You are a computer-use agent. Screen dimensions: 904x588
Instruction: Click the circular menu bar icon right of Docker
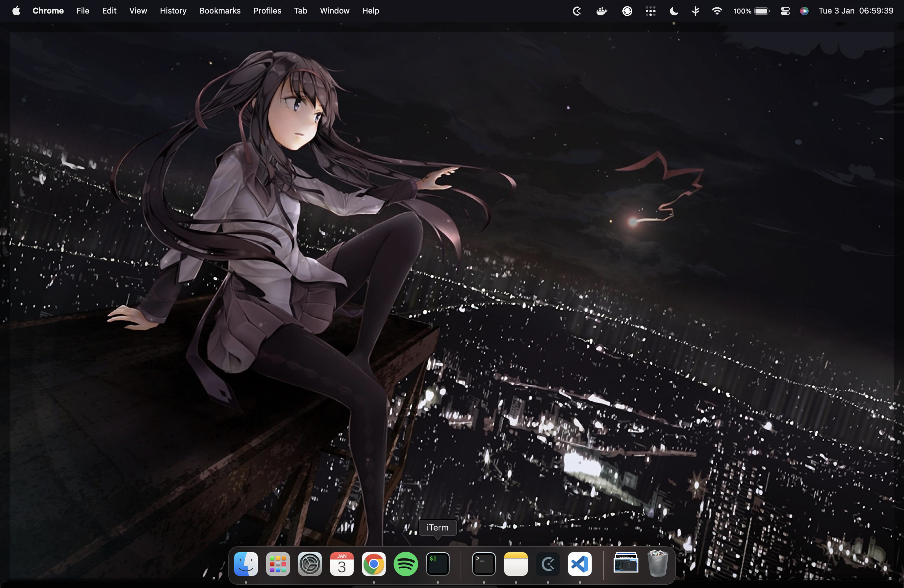tap(627, 11)
